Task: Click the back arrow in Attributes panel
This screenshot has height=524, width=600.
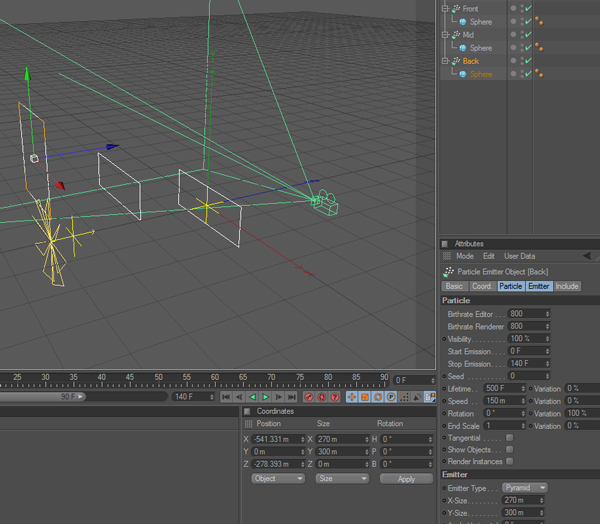Action: 586,256
